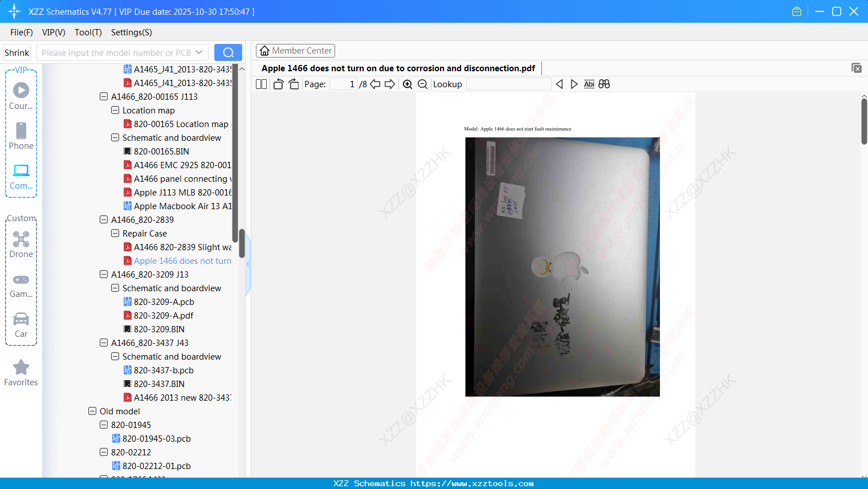
Task: Collapse the left panel with the splitter handle
Action: click(x=248, y=264)
